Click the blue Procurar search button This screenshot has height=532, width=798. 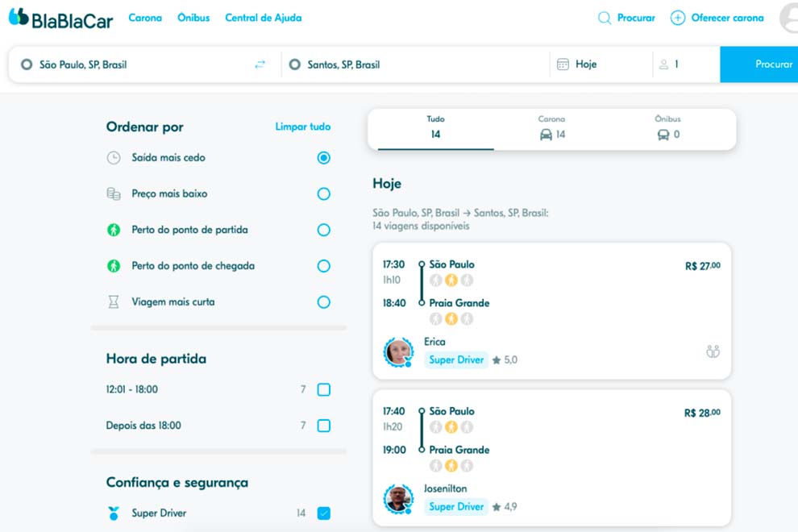[759, 64]
